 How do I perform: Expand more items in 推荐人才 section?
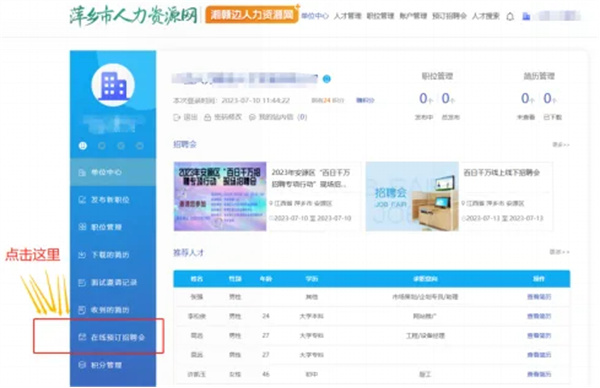pos(559,252)
